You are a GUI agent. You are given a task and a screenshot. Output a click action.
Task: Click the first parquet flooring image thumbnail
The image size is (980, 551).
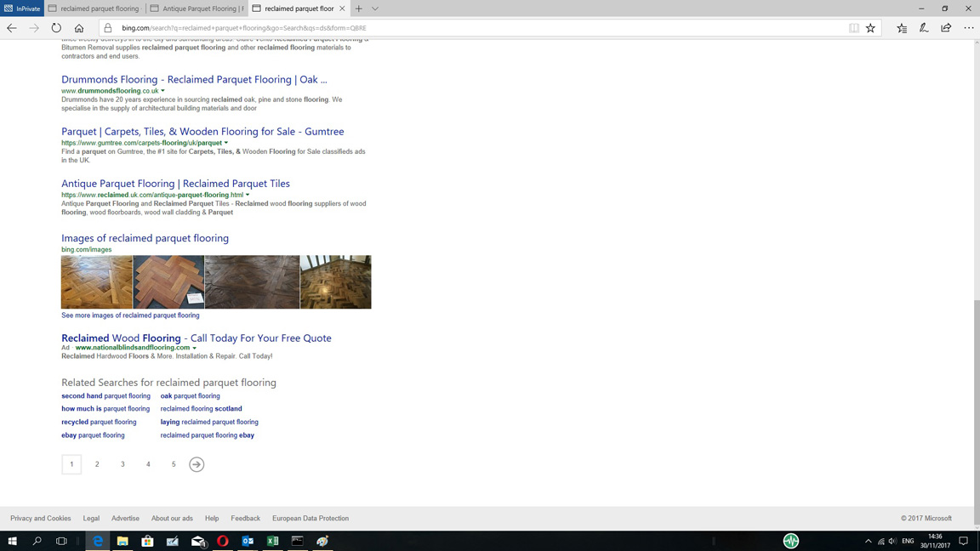click(96, 282)
